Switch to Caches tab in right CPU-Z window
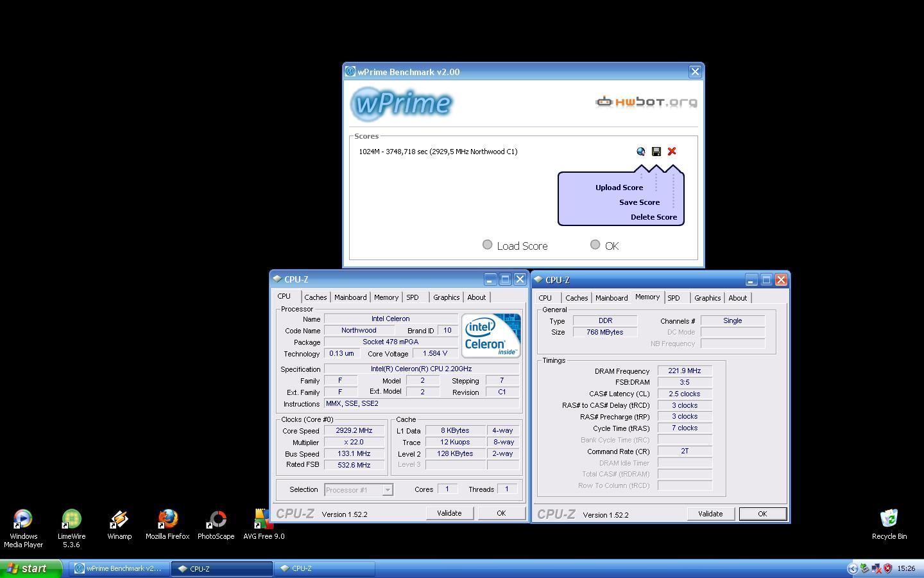The width and height of the screenshot is (924, 578). click(576, 298)
